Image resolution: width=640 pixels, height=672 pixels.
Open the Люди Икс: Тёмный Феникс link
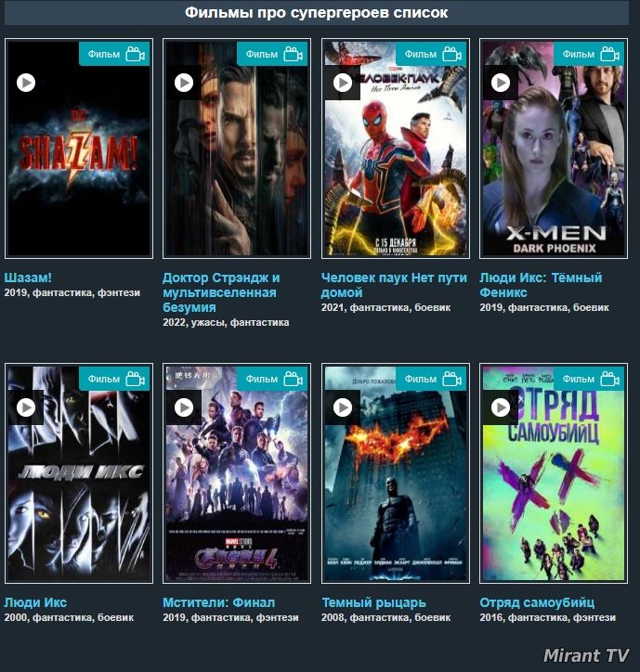[541, 285]
